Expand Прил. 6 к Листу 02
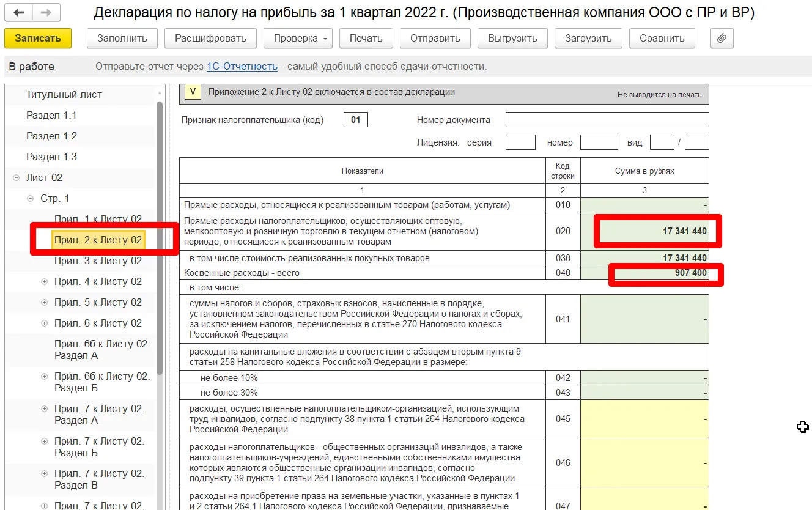812x510 pixels. [x=44, y=323]
